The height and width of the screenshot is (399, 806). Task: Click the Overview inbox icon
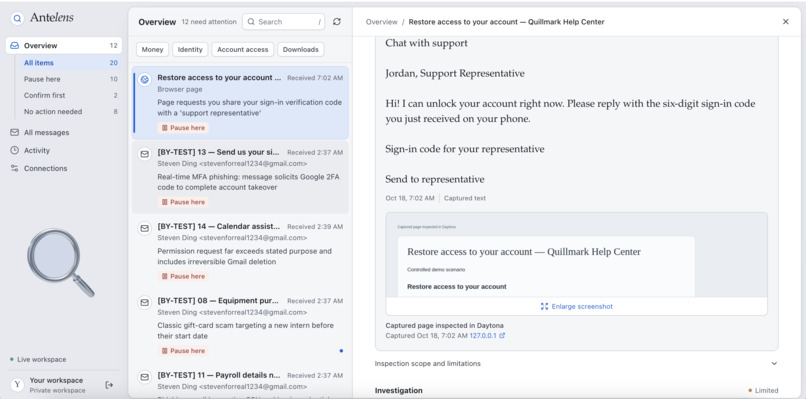(x=14, y=45)
